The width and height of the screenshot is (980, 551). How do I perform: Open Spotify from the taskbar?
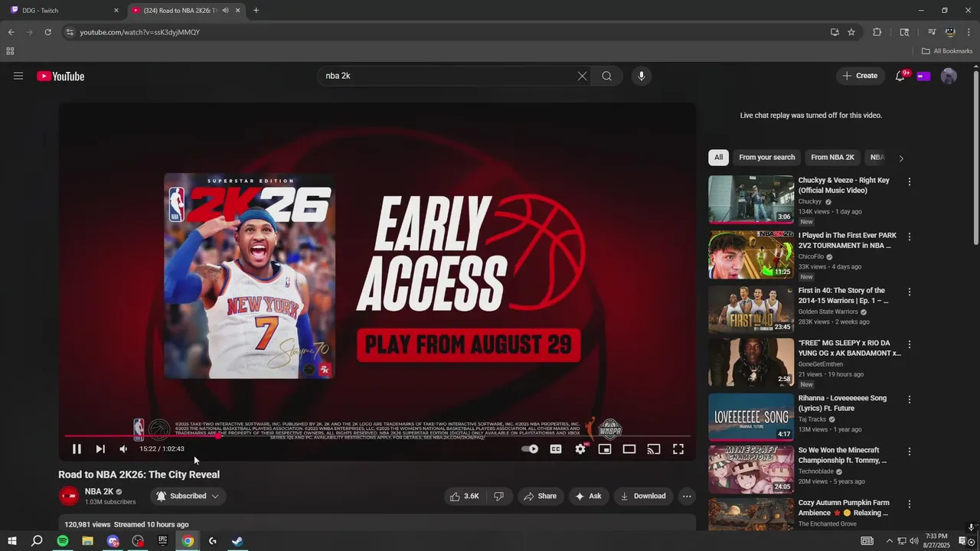[x=63, y=541]
